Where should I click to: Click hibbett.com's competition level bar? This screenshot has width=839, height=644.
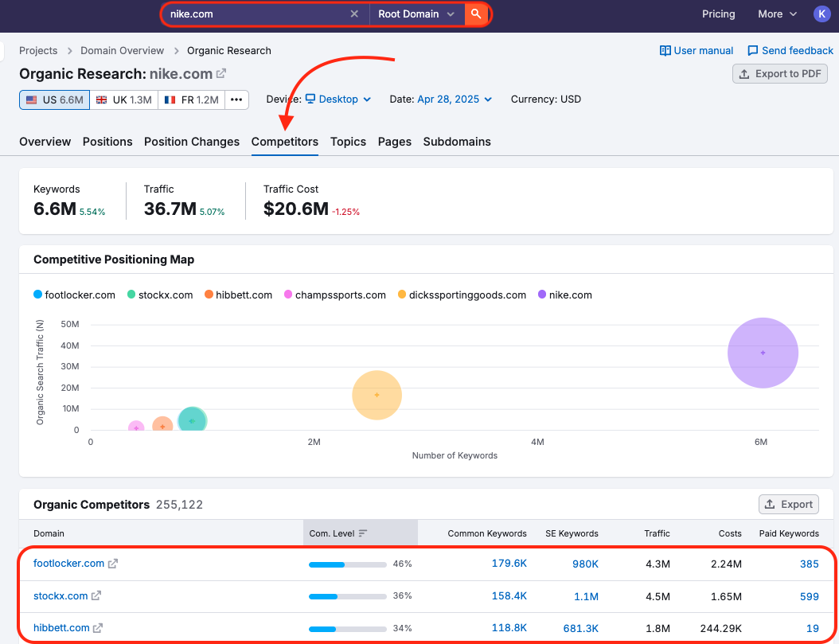[347, 627]
